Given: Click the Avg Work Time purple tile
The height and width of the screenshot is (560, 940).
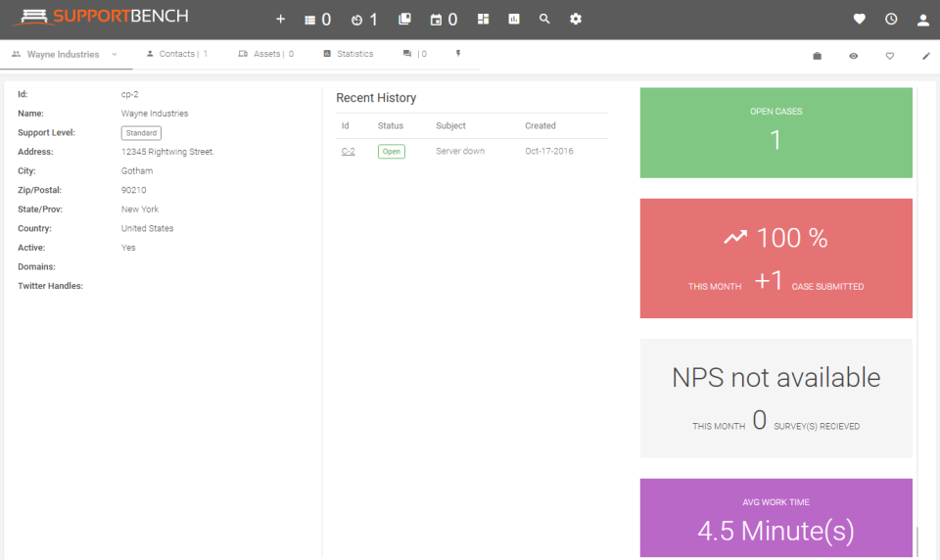Looking at the screenshot, I should pyautogui.click(x=775, y=518).
